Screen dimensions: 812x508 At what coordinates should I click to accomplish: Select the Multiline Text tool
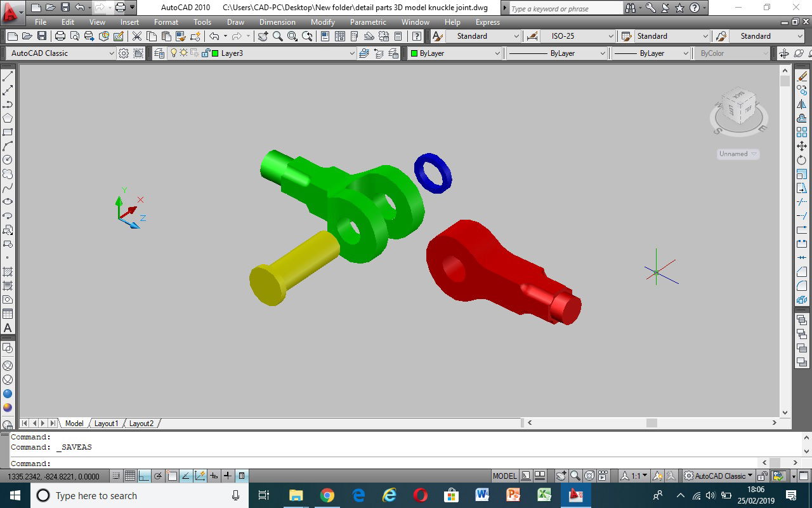(x=8, y=328)
